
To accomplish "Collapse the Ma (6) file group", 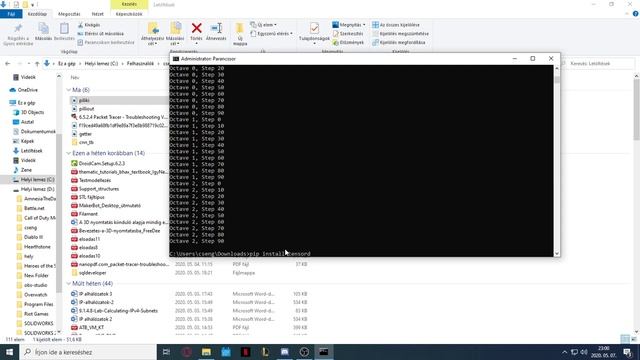I will (68, 90).
